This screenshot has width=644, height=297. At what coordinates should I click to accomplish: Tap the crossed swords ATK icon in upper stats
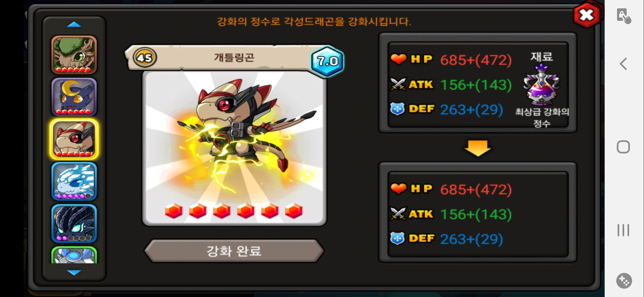coord(398,84)
